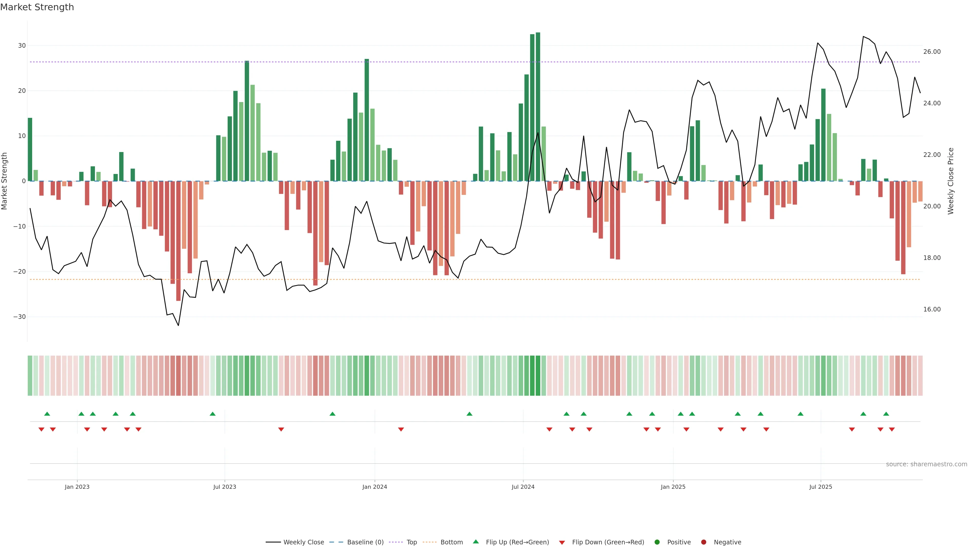Click the Flip Down red triangle legend icon

562,542
